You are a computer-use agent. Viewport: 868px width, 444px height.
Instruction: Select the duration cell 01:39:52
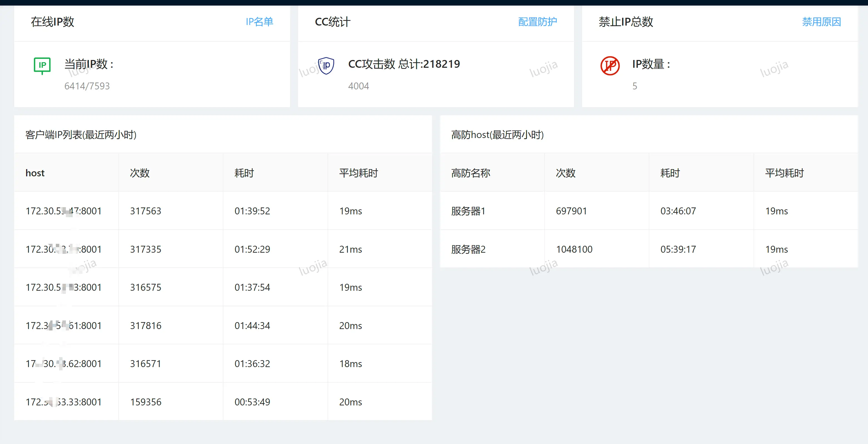(252, 211)
